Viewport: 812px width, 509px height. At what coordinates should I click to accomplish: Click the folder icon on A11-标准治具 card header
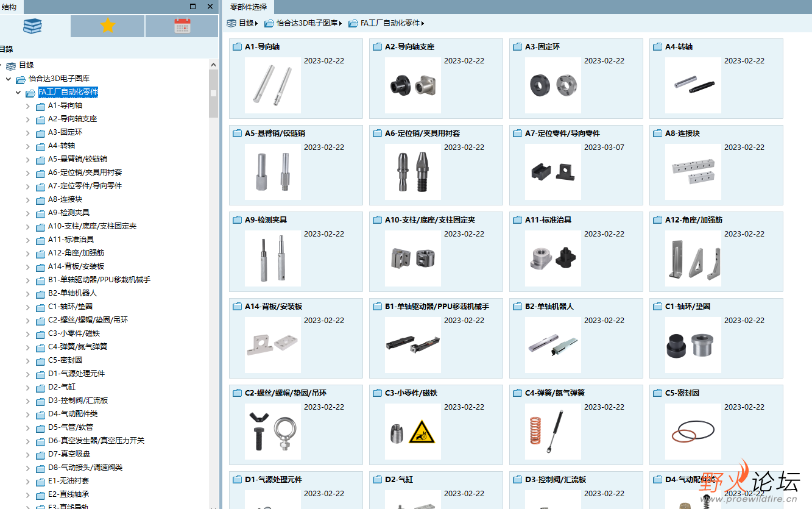(518, 220)
